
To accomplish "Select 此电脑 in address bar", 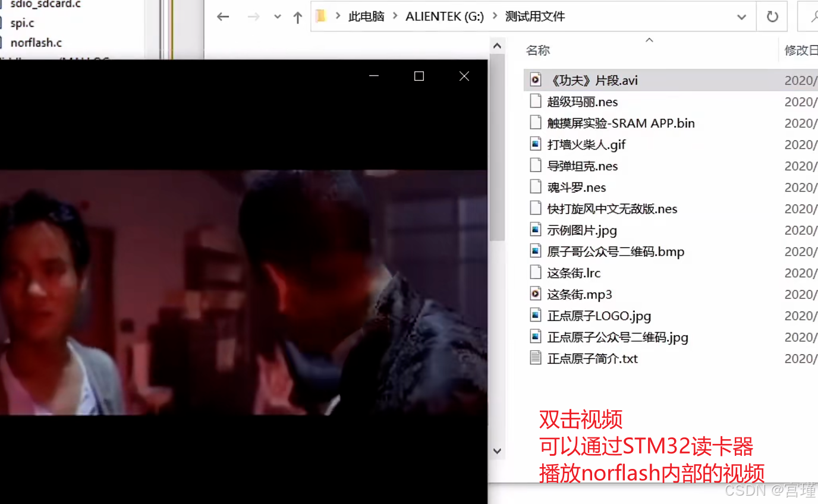I will [x=366, y=17].
